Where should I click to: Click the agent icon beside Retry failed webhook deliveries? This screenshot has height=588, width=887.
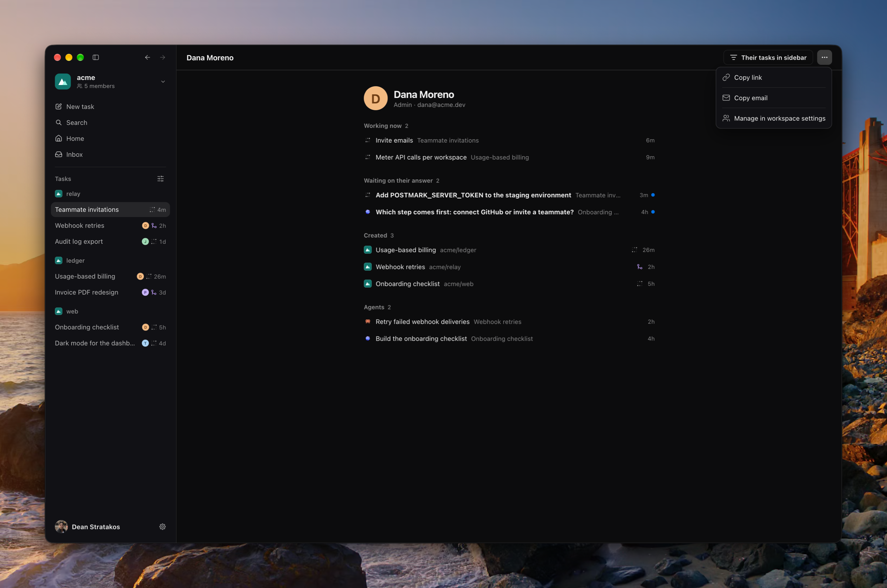[x=368, y=322]
